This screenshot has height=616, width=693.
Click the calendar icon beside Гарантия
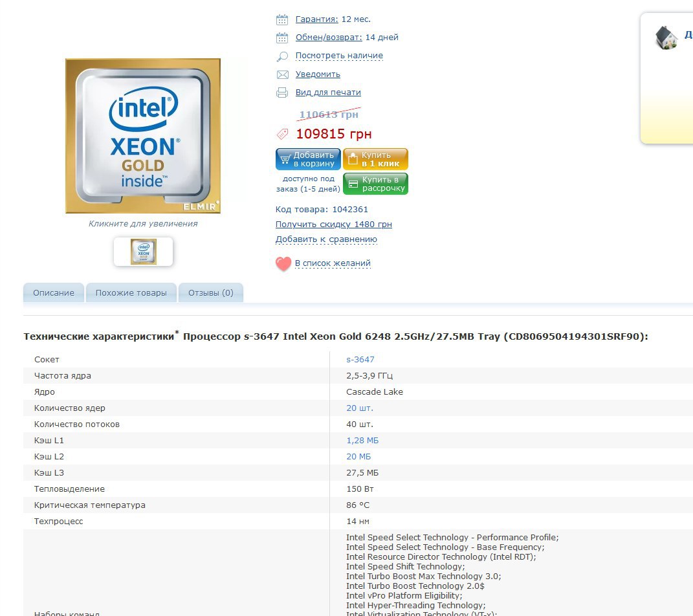[x=282, y=19]
